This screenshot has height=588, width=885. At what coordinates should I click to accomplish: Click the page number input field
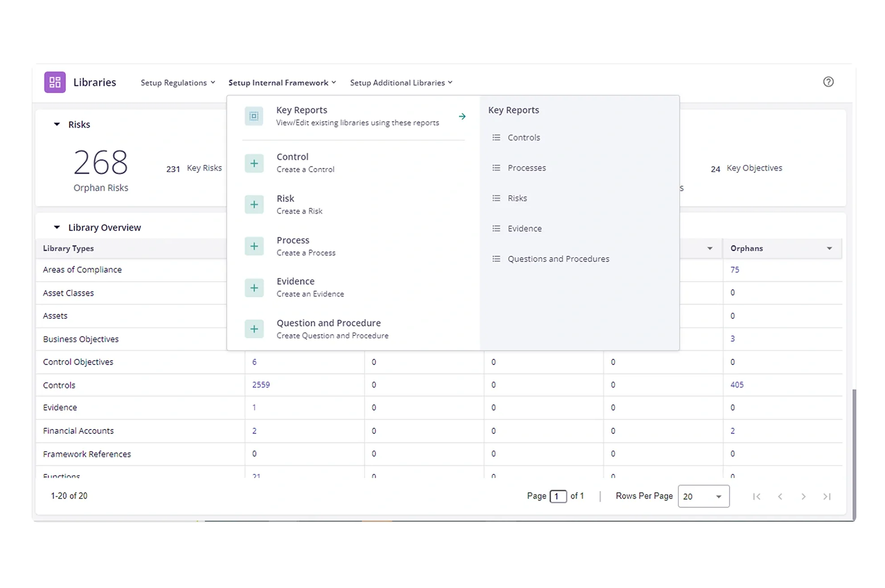tap(558, 496)
